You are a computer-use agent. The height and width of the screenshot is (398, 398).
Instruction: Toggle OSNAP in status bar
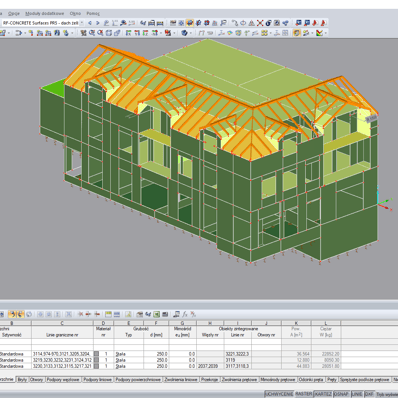[x=341, y=394]
